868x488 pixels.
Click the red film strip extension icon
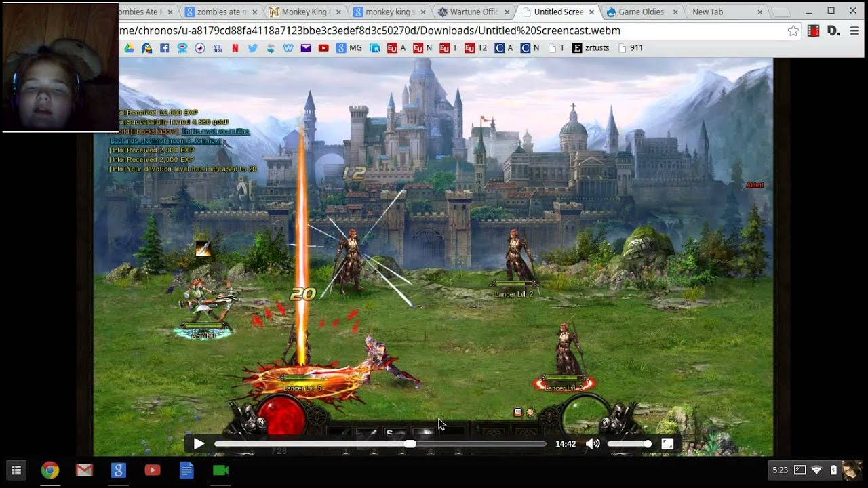[x=813, y=30]
